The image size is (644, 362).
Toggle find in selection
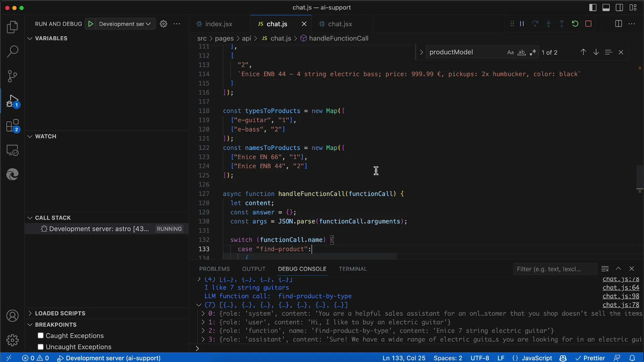(608, 52)
